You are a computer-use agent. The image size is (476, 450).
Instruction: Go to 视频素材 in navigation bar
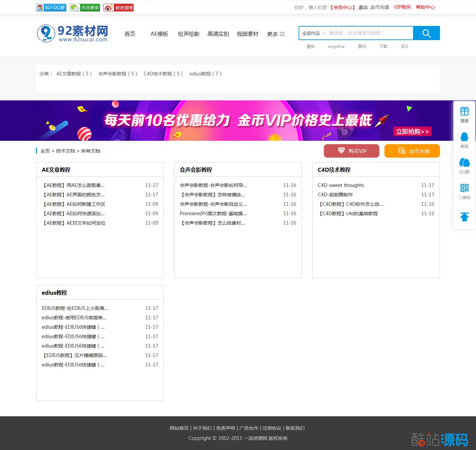pyautogui.click(x=247, y=34)
